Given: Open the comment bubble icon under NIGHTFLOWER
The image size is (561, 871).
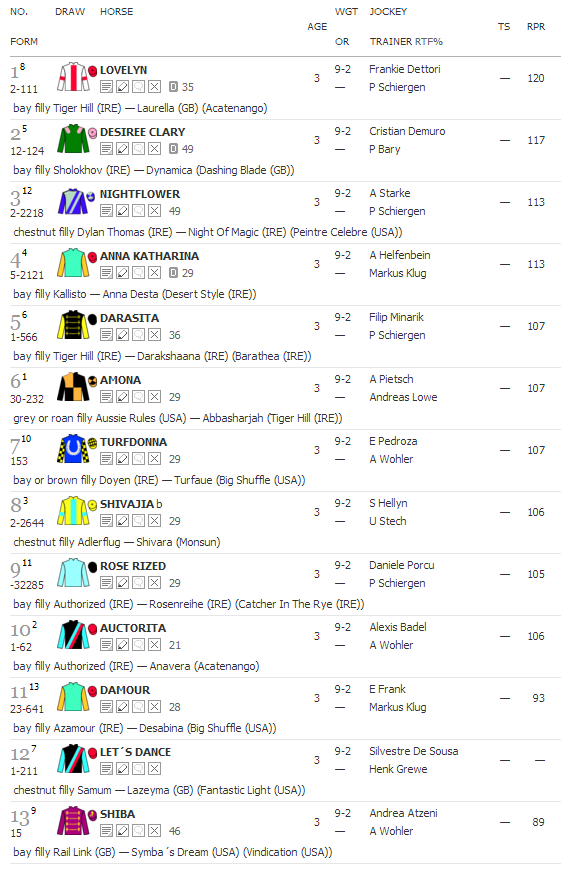Looking at the screenshot, I should pyautogui.click(x=139, y=211).
